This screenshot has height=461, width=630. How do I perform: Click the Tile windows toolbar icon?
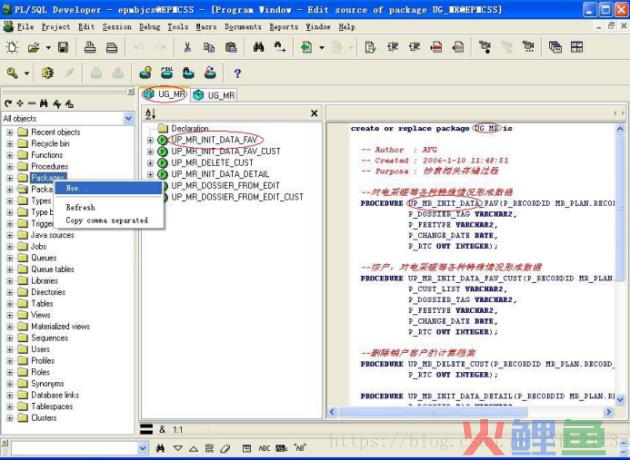pos(577,47)
